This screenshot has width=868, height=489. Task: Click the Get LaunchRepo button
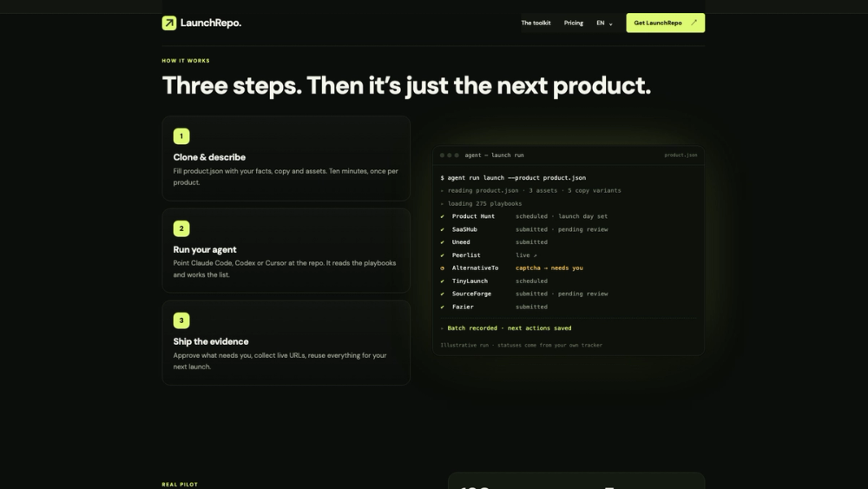666,23
